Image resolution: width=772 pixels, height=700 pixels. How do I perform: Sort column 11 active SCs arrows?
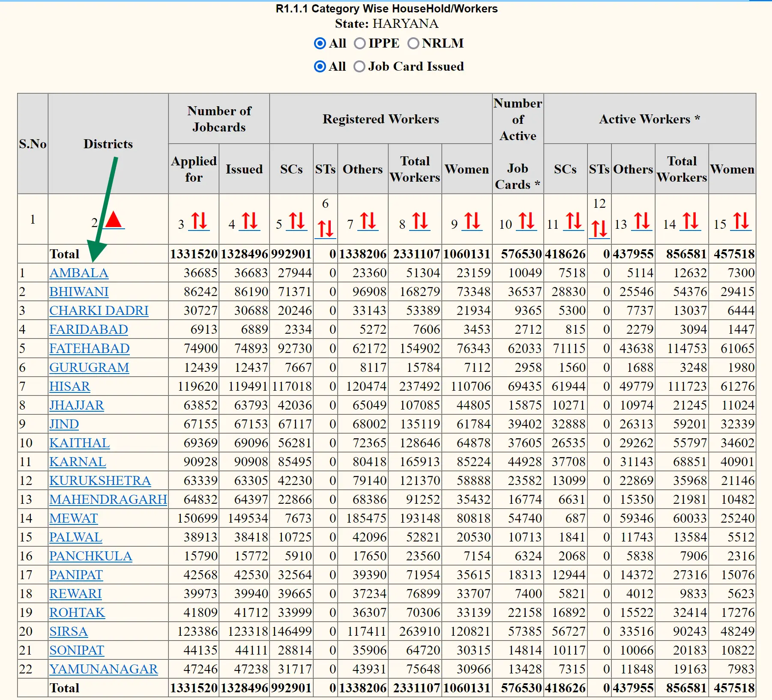click(x=574, y=221)
